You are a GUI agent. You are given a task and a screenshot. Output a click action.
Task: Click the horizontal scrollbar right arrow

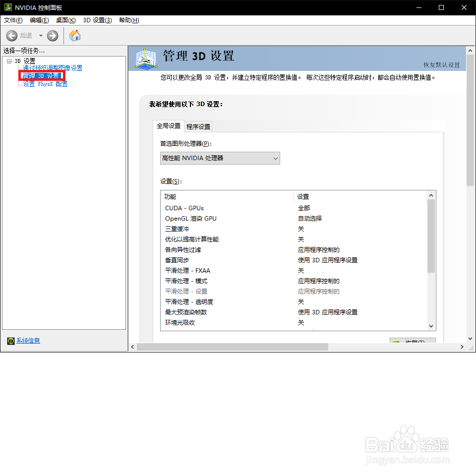[462, 347]
